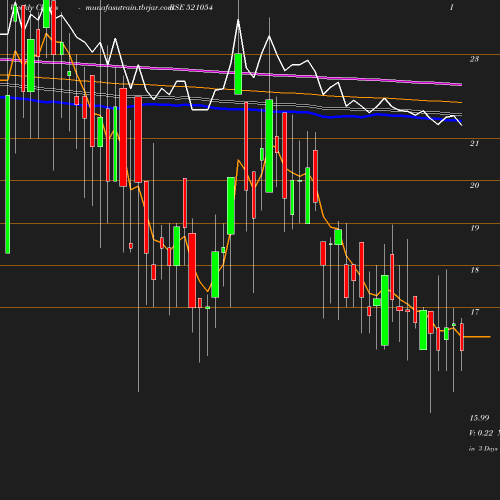Click the price axis label '17'
500x500 pixels.
(474, 312)
